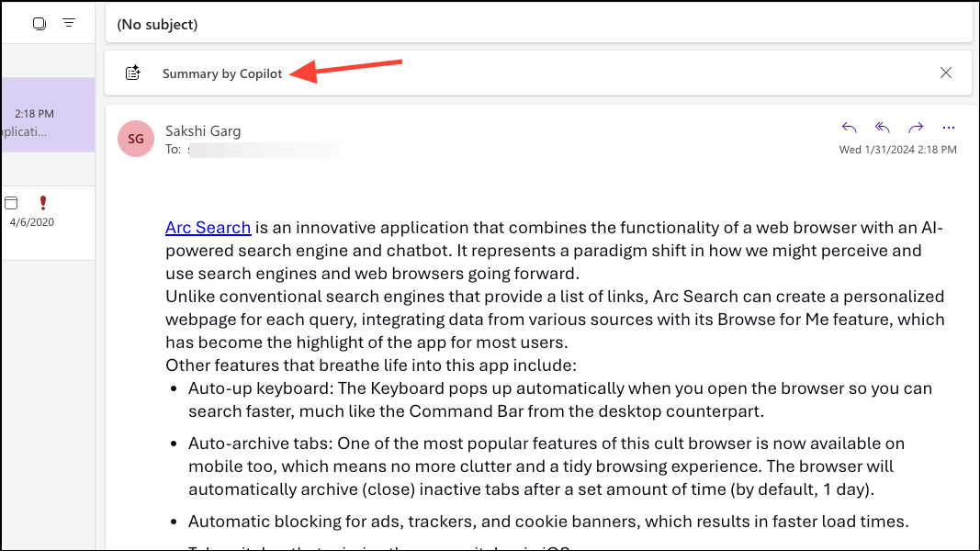Click the Forward arrow icon
This screenshot has width=980, height=551.
click(916, 128)
